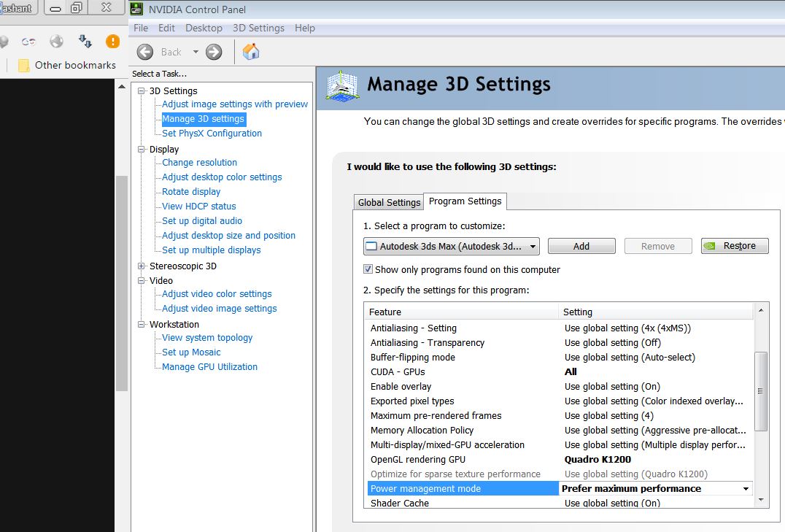Screen dimensions: 785x532
Task: Click the Add button
Action: click(581, 246)
